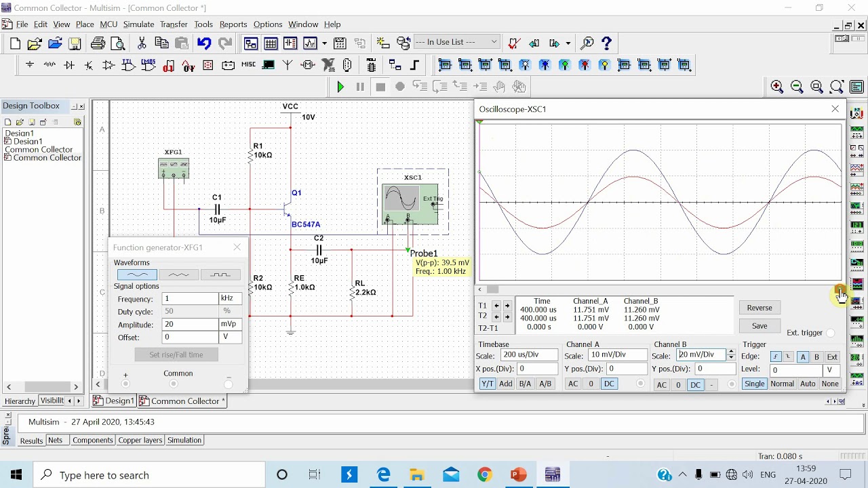Open the forward annotate dropdown arrow
Viewport: 868px width, 488px height.
click(x=568, y=43)
